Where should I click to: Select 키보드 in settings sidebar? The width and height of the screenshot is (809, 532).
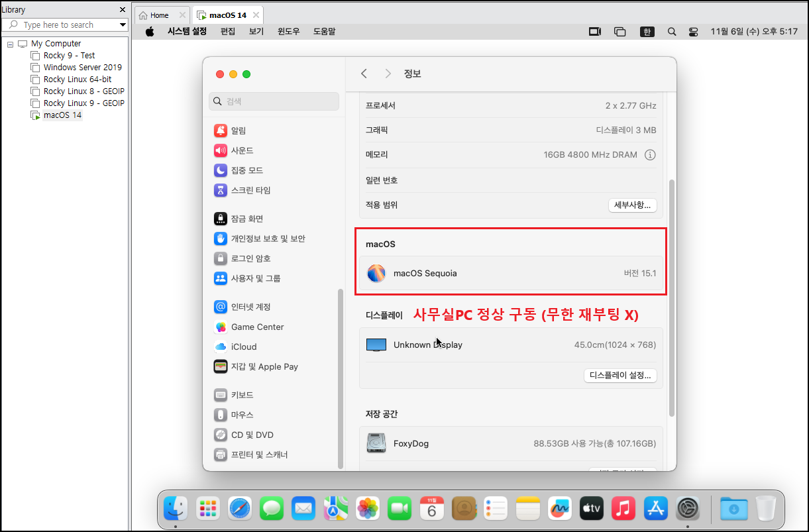click(233, 395)
